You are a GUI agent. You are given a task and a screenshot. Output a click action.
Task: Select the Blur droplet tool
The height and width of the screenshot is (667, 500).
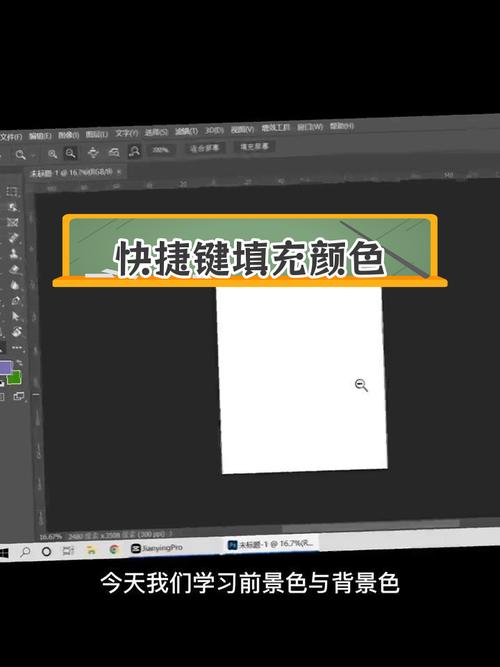pos(15,285)
